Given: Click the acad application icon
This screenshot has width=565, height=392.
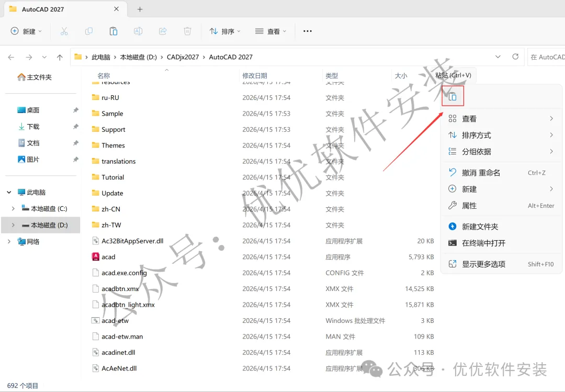Looking at the screenshot, I should [96, 257].
